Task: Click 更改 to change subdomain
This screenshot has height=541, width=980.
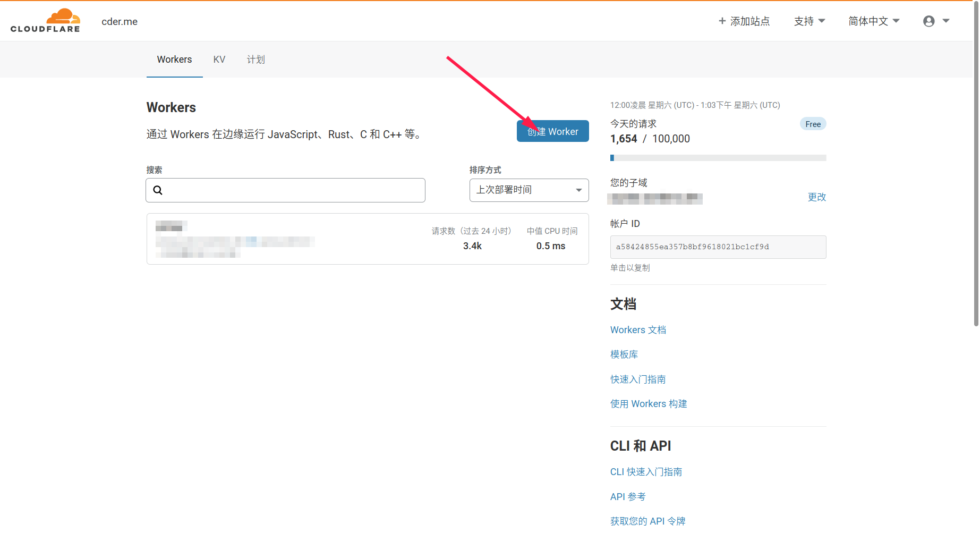Action: pos(817,197)
